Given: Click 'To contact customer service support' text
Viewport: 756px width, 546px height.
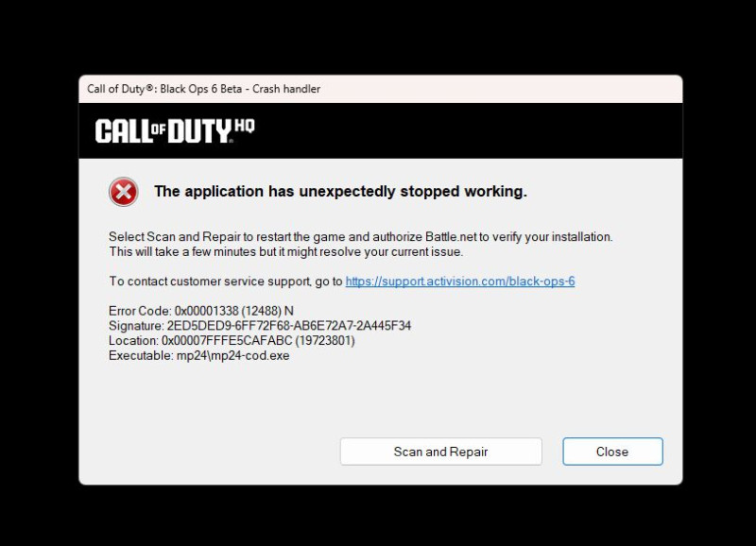Looking at the screenshot, I should point(209,282).
